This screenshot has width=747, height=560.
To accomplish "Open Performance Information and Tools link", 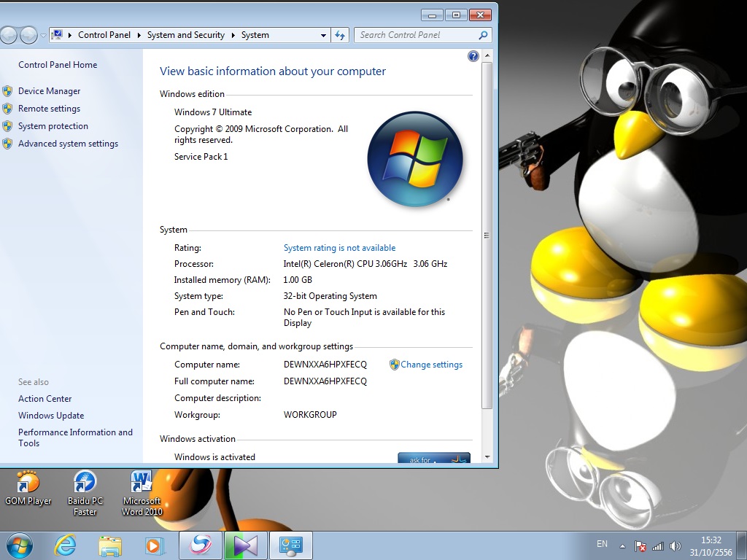I will tap(75, 437).
